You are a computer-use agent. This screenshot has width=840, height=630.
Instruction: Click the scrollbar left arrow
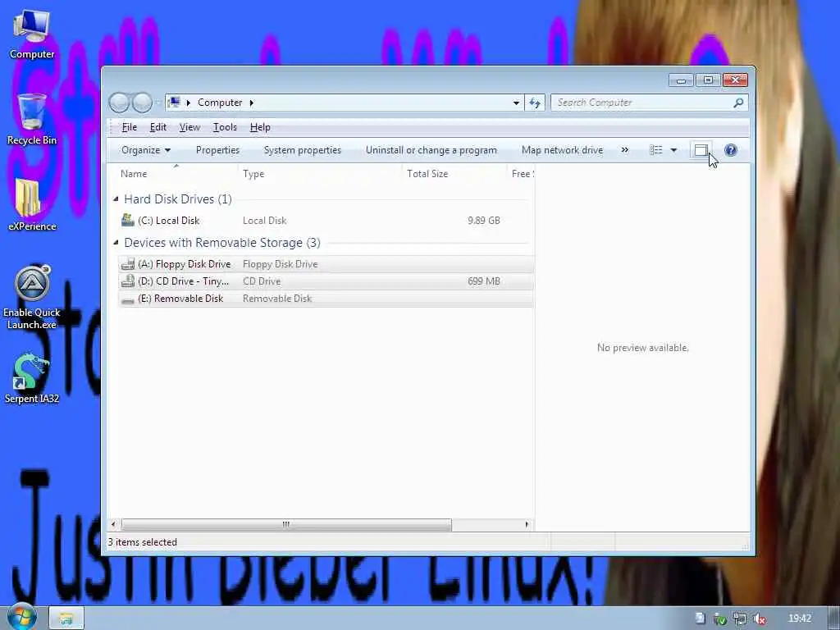pyautogui.click(x=113, y=524)
